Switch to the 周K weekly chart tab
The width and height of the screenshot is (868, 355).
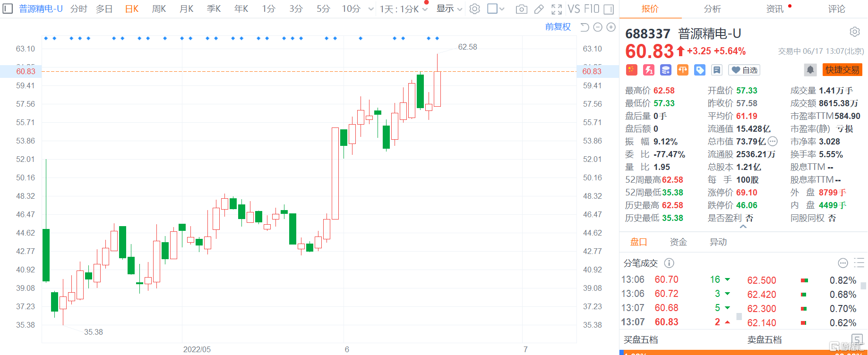[x=159, y=9]
